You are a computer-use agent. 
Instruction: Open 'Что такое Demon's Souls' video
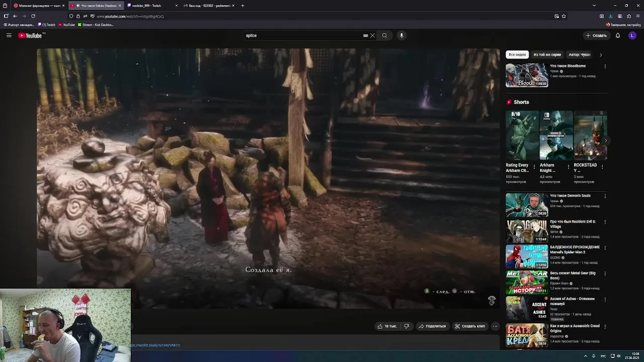point(527,205)
